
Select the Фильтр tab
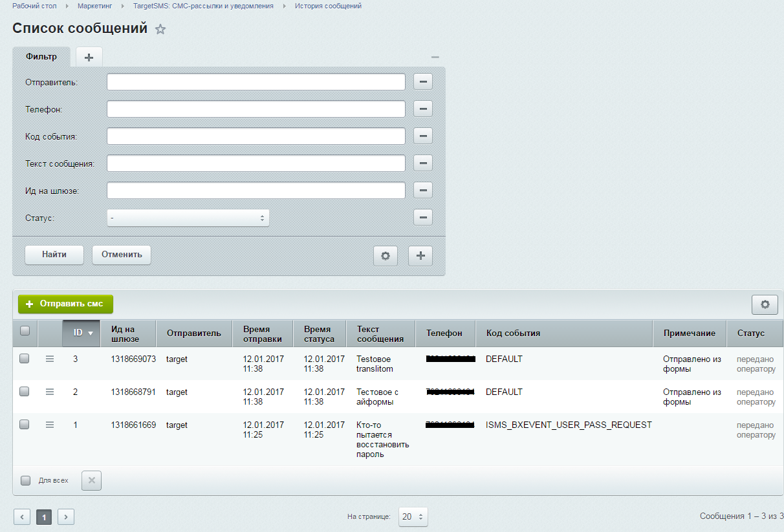point(41,57)
